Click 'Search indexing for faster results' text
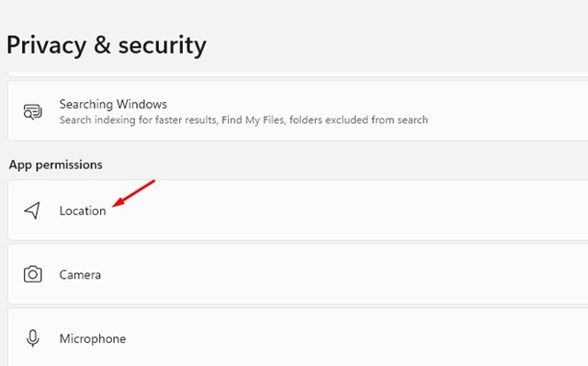The height and width of the screenshot is (366, 588). click(138, 120)
